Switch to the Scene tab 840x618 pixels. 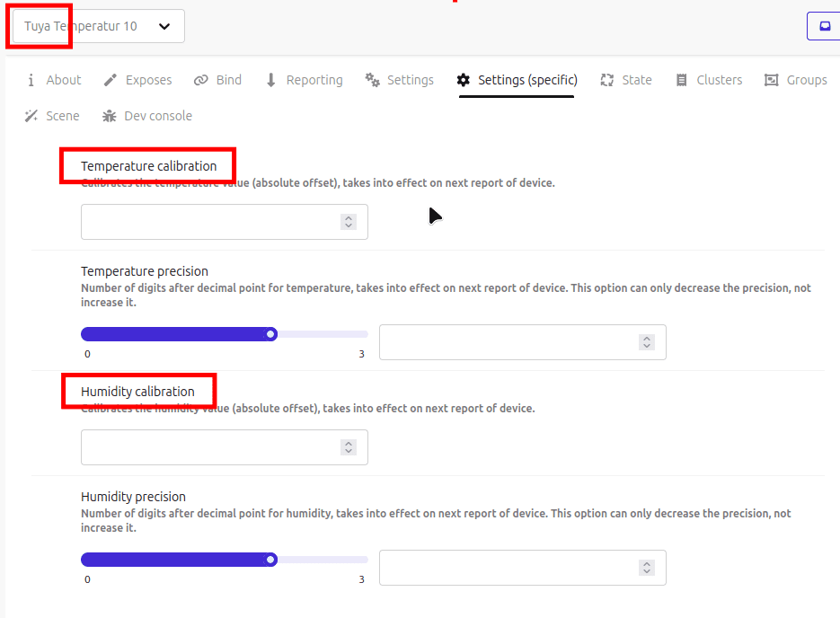[52, 116]
